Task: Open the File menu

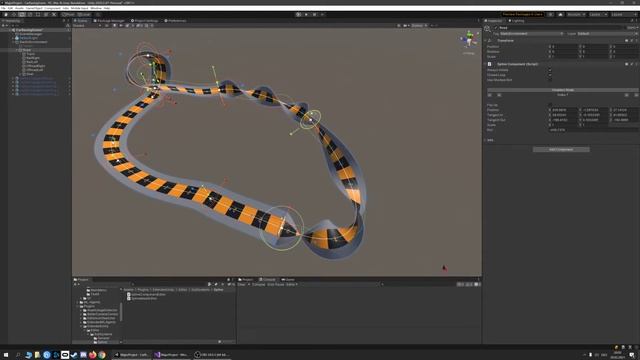Action: tap(3, 8)
